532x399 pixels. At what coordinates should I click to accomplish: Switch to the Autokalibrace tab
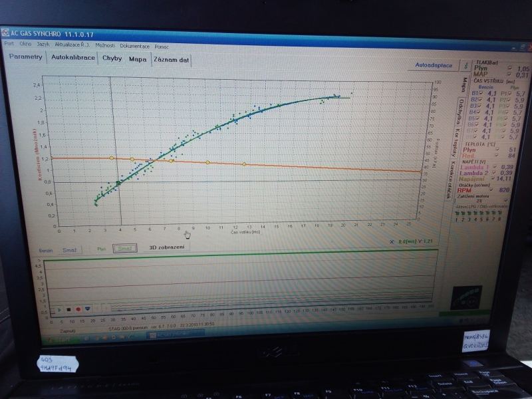[x=72, y=58]
